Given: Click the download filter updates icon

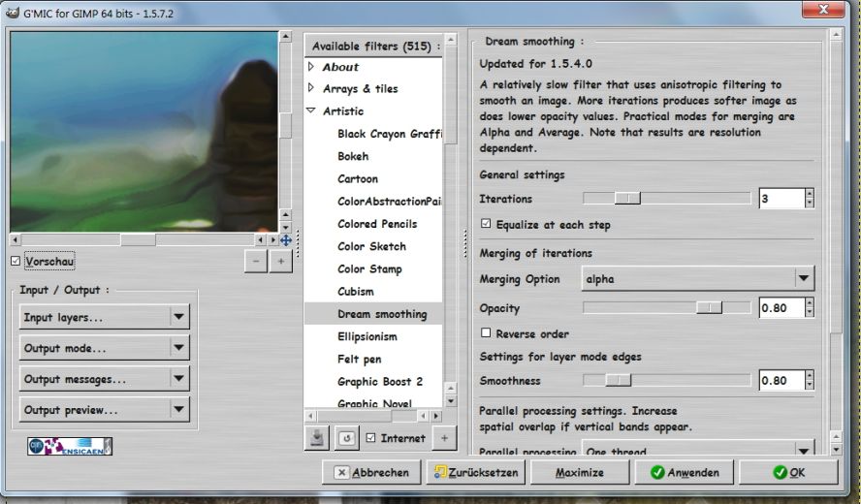Looking at the screenshot, I should pyautogui.click(x=318, y=438).
